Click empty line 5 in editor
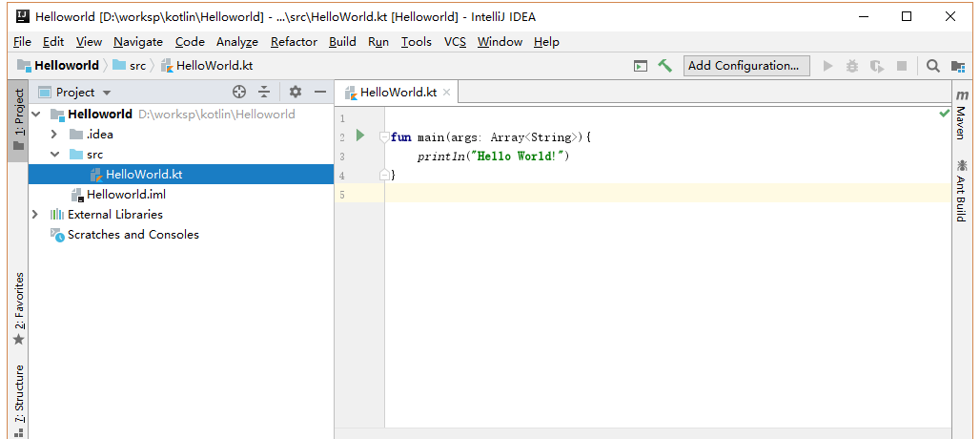Viewport: 980px width, 439px height. (x=667, y=193)
